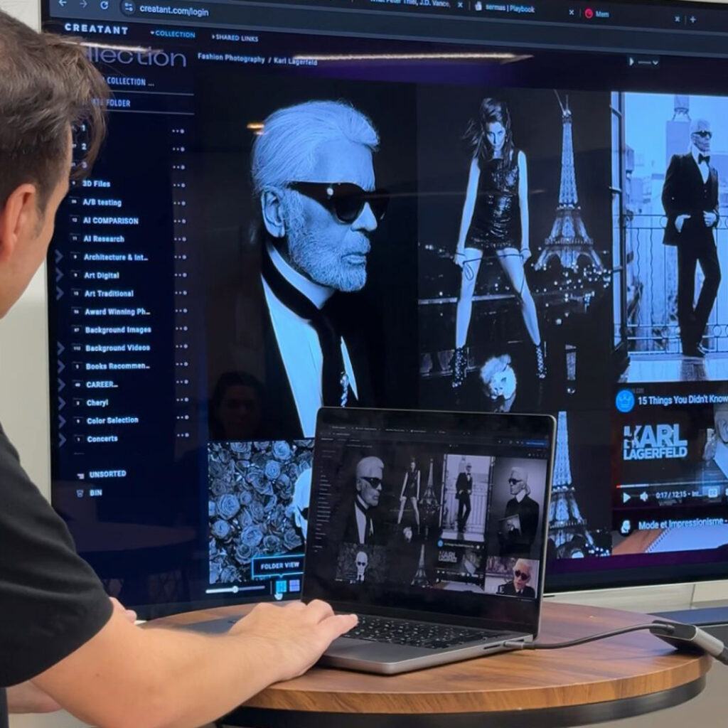728x728 pixels.
Task: Mute the Karl Lagerfeld video
Action: pyautogui.click(x=644, y=497)
